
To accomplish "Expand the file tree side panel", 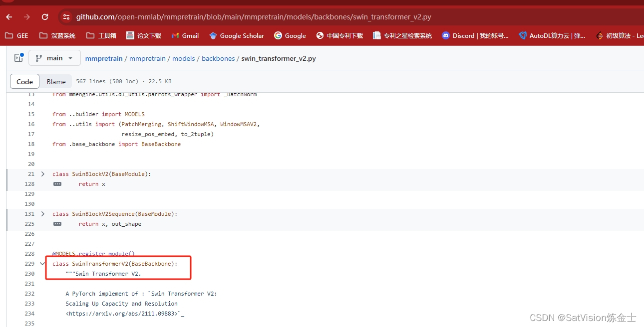I will pyautogui.click(x=18, y=58).
